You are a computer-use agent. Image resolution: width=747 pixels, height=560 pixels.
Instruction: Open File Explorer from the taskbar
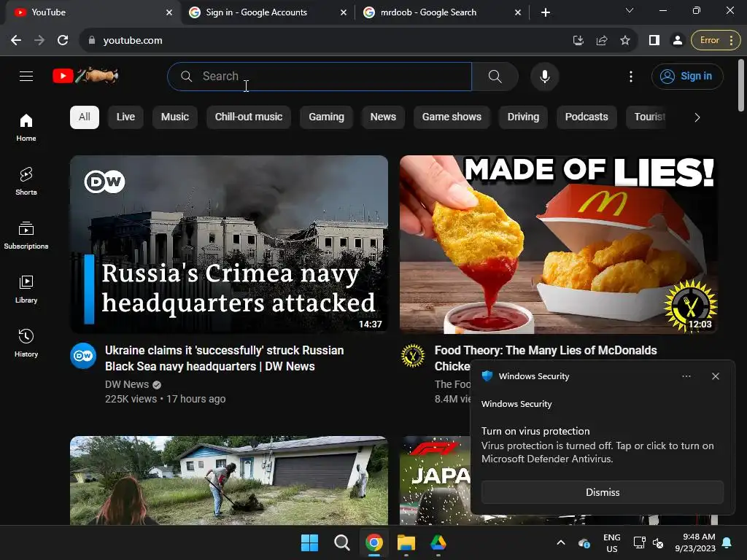406,542
